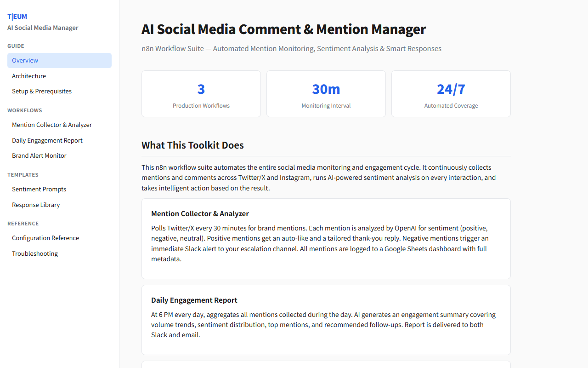Click the "What This Toolkit Does" heading
The height and width of the screenshot is (368, 588).
(x=192, y=145)
